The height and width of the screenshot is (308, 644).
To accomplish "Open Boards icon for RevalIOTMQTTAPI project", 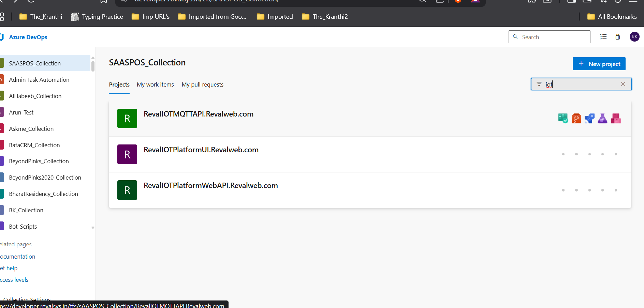I will pos(563,119).
